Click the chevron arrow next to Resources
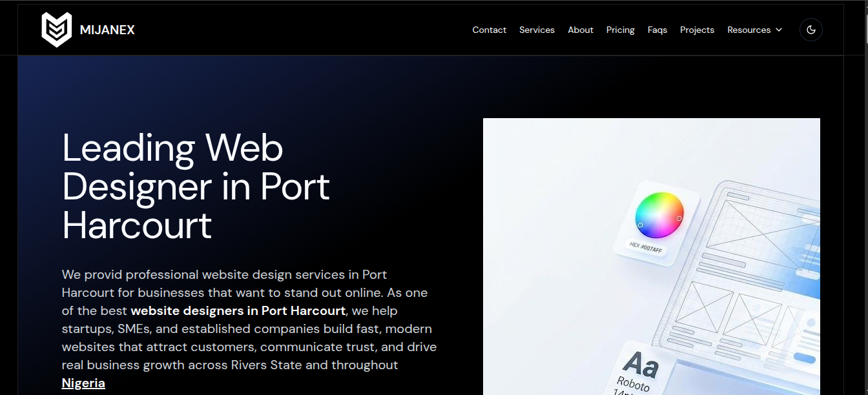The height and width of the screenshot is (395, 868). (778, 30)
